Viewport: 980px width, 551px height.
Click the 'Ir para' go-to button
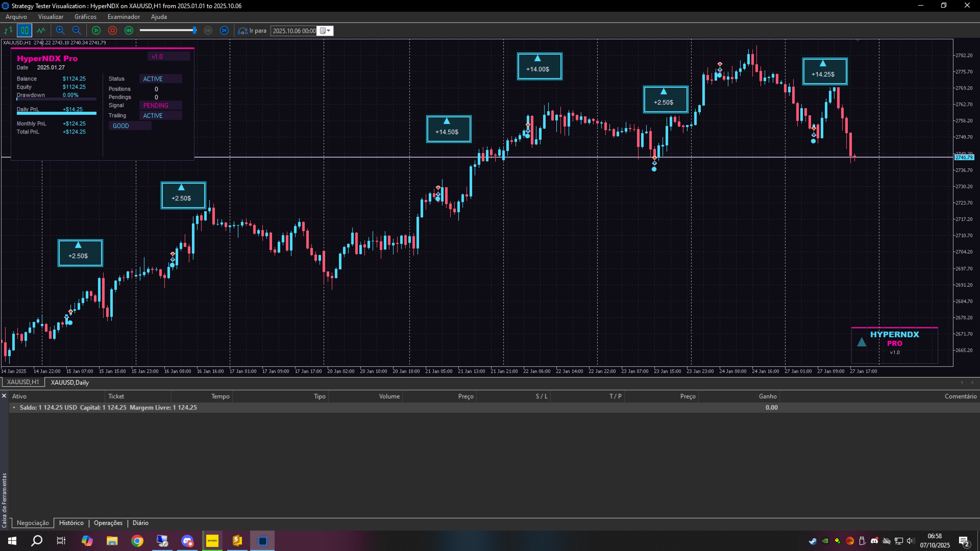click(x=253, y=31)
